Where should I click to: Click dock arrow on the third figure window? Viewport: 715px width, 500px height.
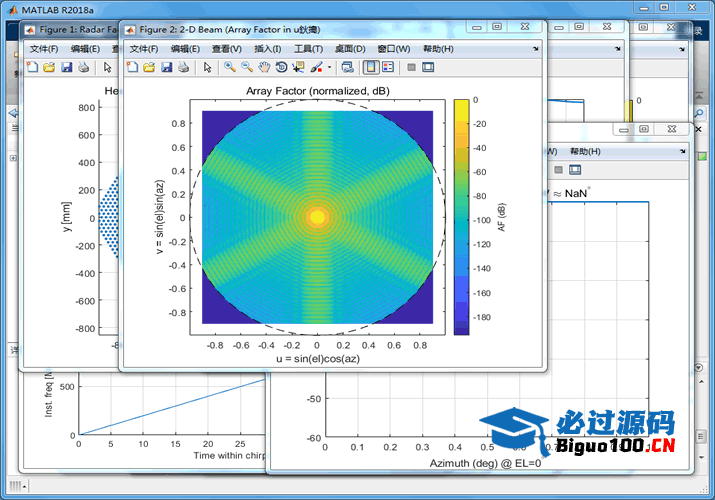[683, 151]
